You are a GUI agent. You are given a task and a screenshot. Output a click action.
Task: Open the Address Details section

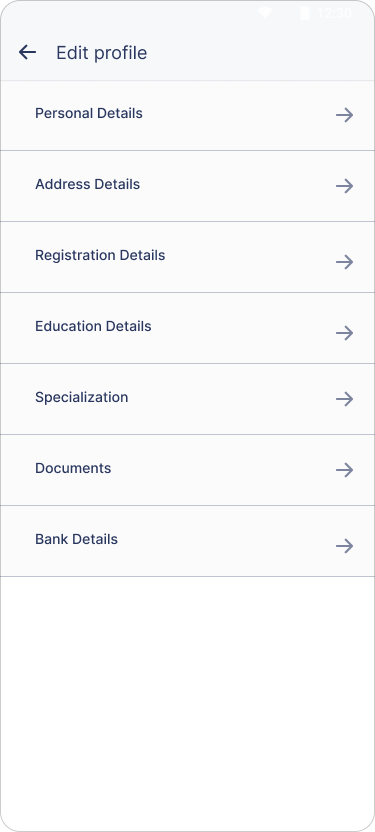[187, 186]
